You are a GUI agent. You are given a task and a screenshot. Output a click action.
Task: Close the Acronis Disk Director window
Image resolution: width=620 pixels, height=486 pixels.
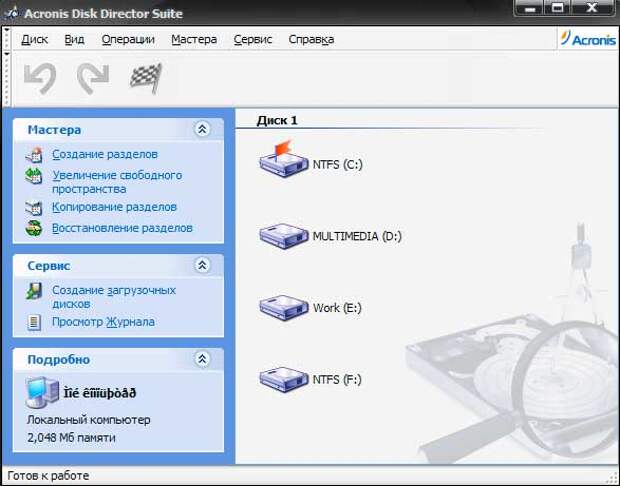[x=592, y=9]
